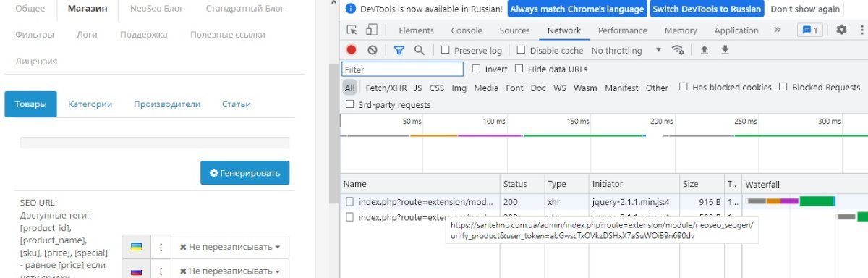Check Hide data URLs

pyautogui.click(x=519, y=69)
